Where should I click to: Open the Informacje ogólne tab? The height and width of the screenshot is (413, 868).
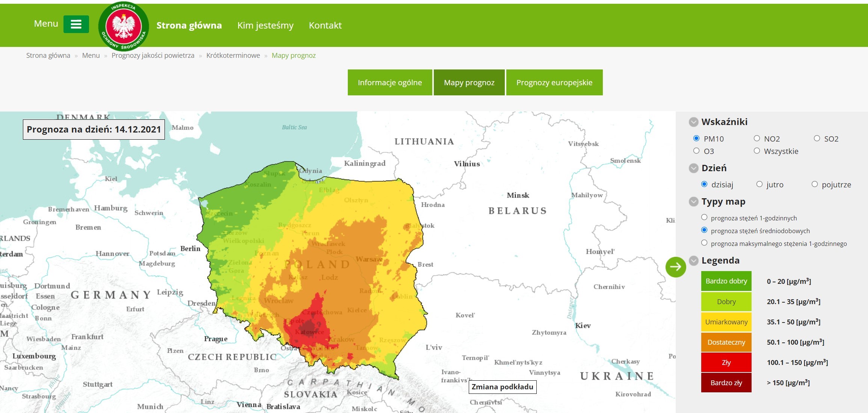click(390, 82)
